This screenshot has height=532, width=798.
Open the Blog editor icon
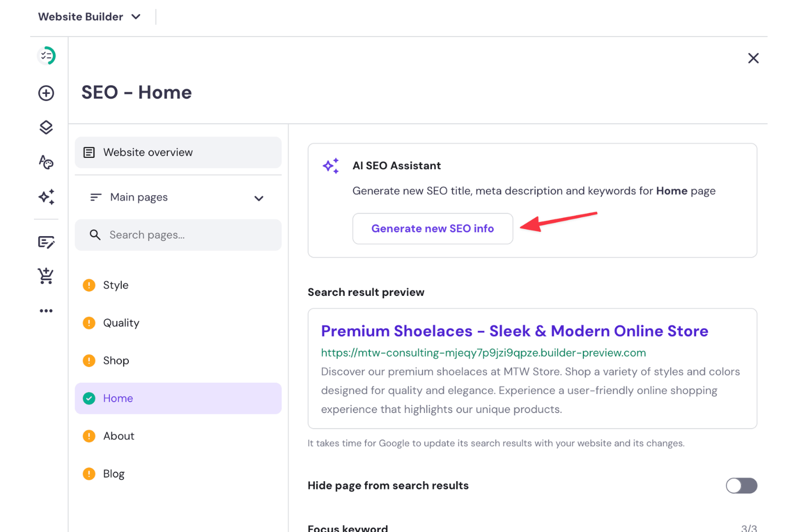click(x=46, y=242)
